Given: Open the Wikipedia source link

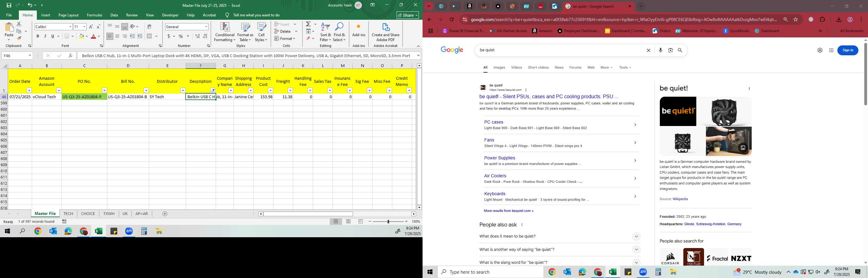Looking at the screenshot, I should [680, 199].
